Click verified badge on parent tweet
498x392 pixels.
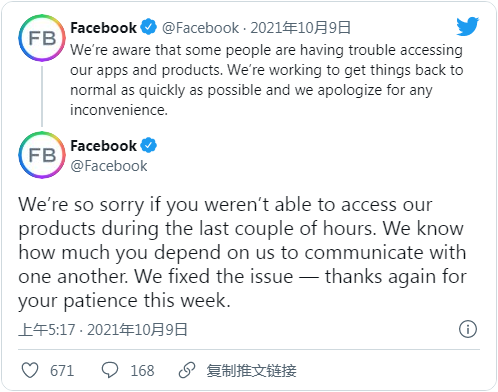pos(148,27)
